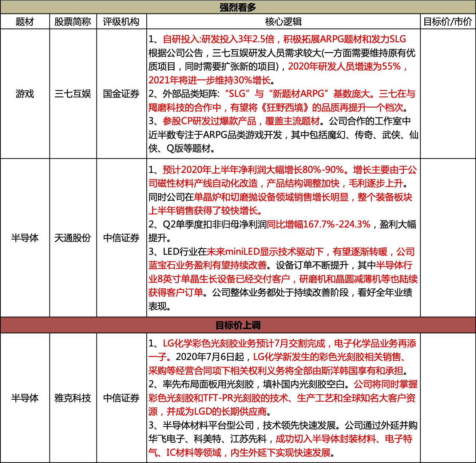The image size is (476, 463).
Task: Click the 评级机构 column header
Action: point(121,22)
